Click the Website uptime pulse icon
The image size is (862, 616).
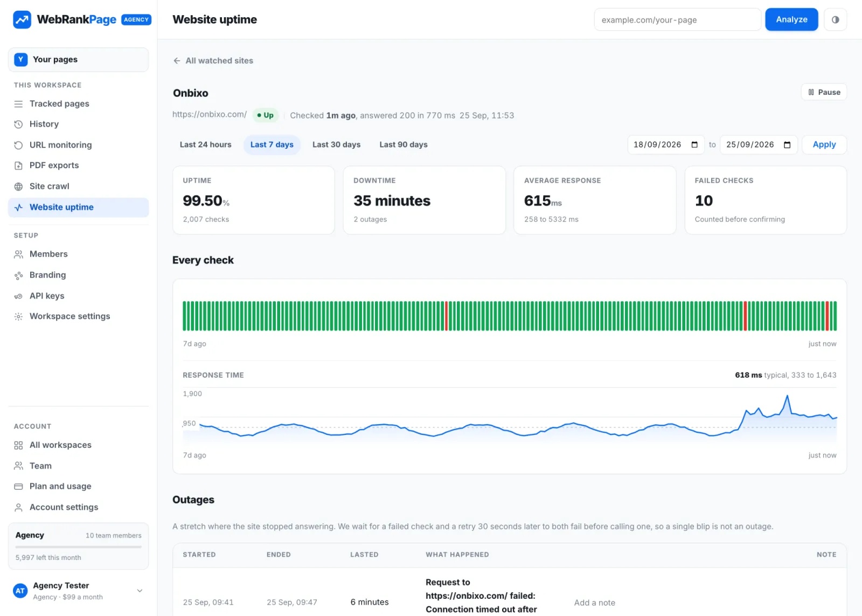(18, 207)
